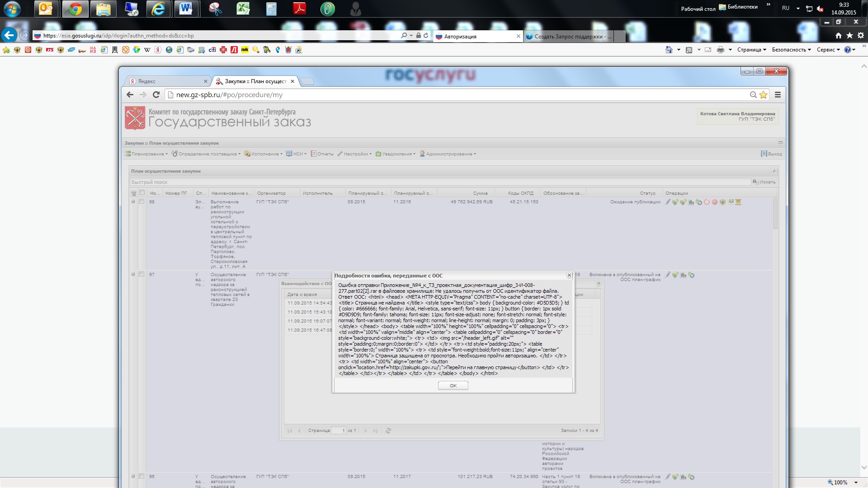Click IE print icon in command bar
Viewport: 868px width, 488px height.
pyautogui.click(x=721, y=50)
